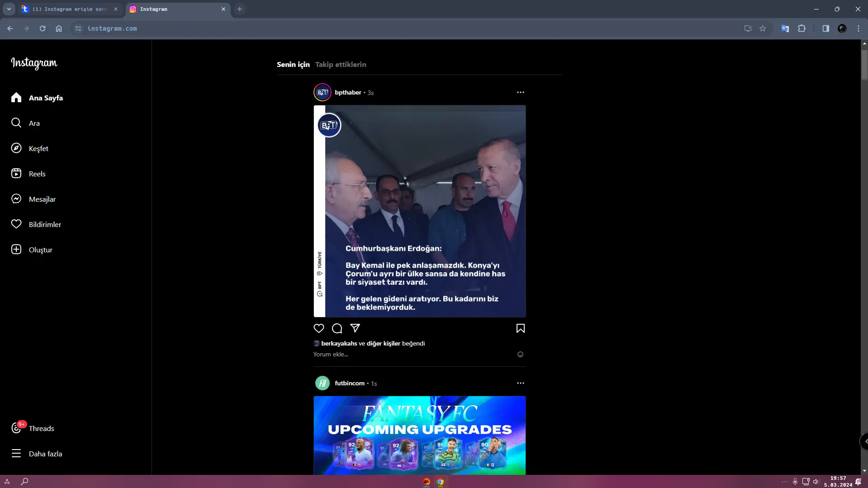
Task: Open the Keşfet explore page
Action: point(29,148)
